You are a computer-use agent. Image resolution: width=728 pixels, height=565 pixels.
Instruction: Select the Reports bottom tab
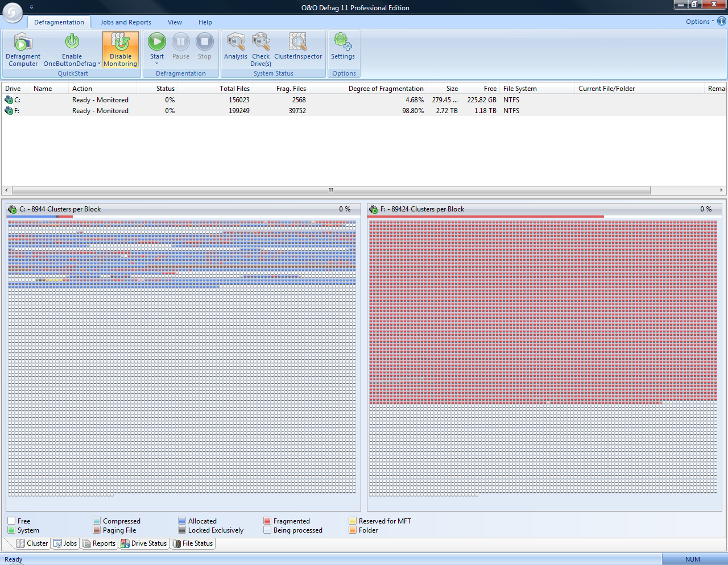coord(99,543)
